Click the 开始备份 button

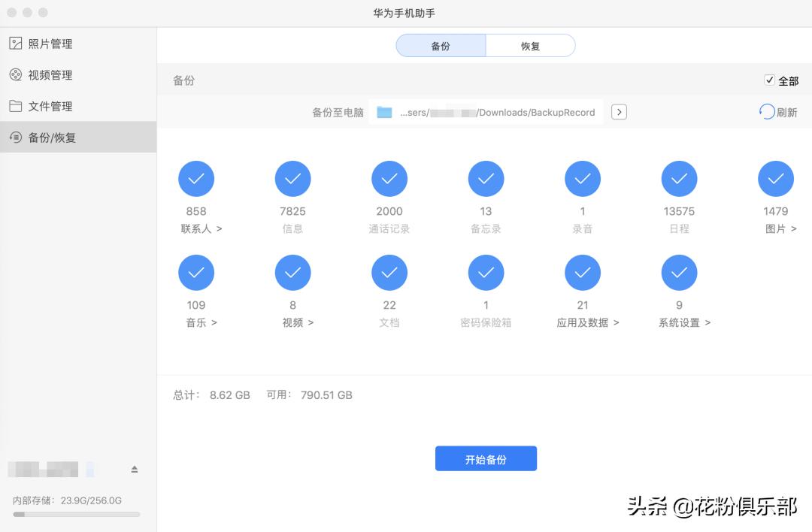coord(486,458)
